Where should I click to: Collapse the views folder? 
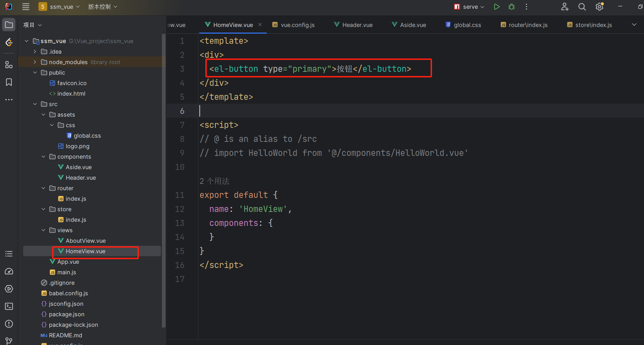(43, 230)
